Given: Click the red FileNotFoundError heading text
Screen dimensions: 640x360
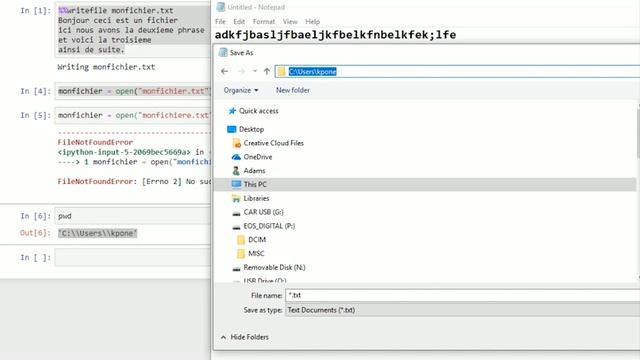Looking at the screenshot, I should pyautogui.click(x=95, y=142).
